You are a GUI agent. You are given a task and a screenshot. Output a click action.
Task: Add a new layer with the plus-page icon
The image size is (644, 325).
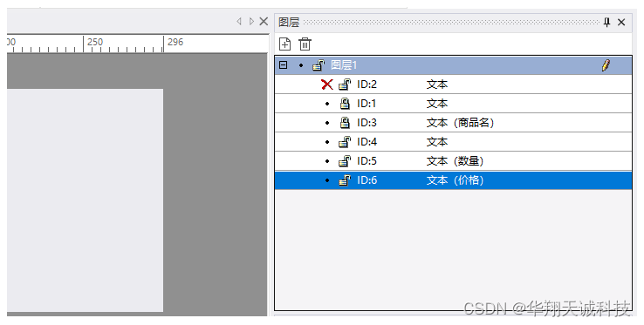click(x=284, y=44)
